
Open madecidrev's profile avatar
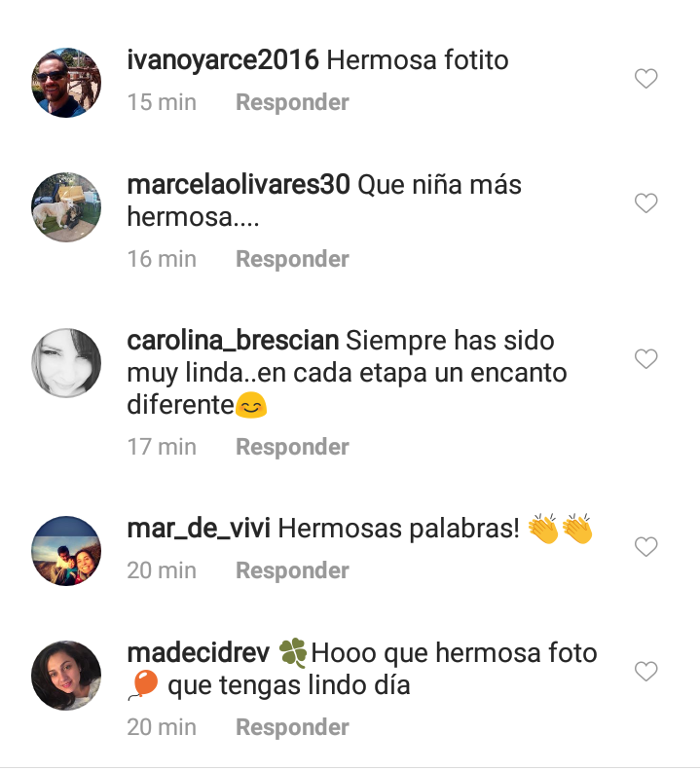point(66,676)
